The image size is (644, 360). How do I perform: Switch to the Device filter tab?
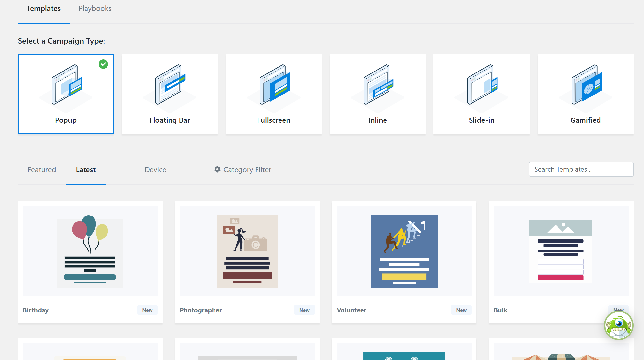[155, 170]
